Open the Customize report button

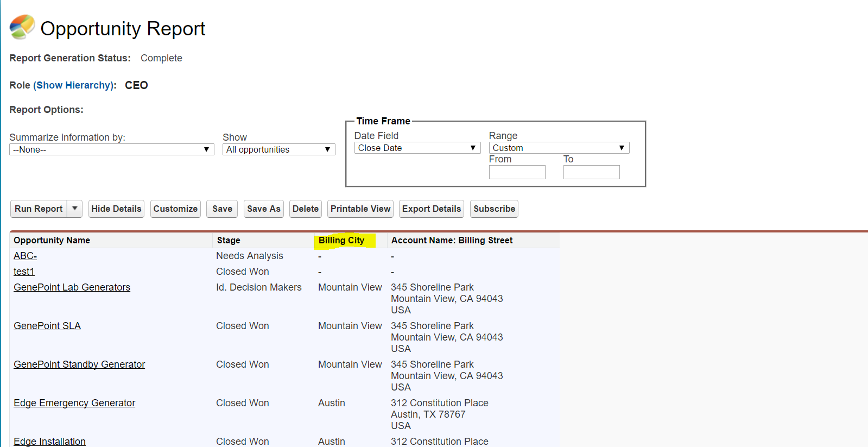pyautogui.click(x=175, y=209)
